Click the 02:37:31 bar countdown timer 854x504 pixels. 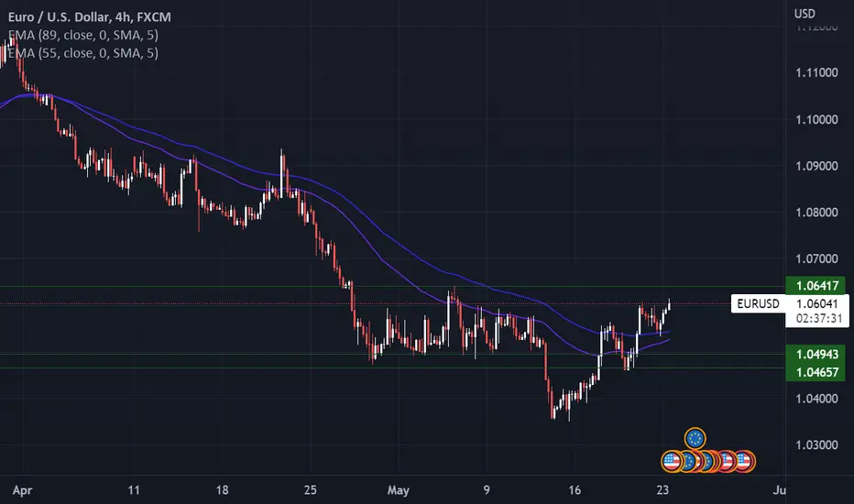pos(819,318)
